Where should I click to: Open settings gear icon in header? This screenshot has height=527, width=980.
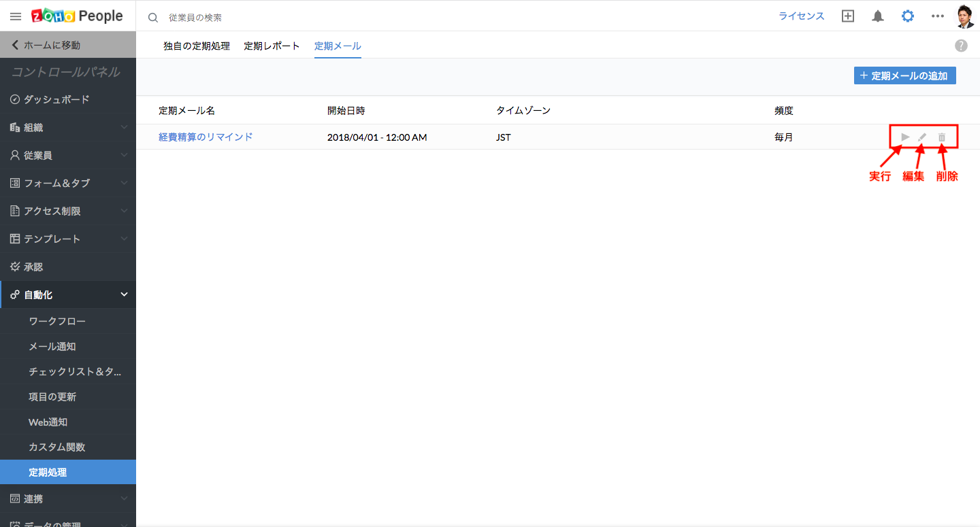[908, 16]
